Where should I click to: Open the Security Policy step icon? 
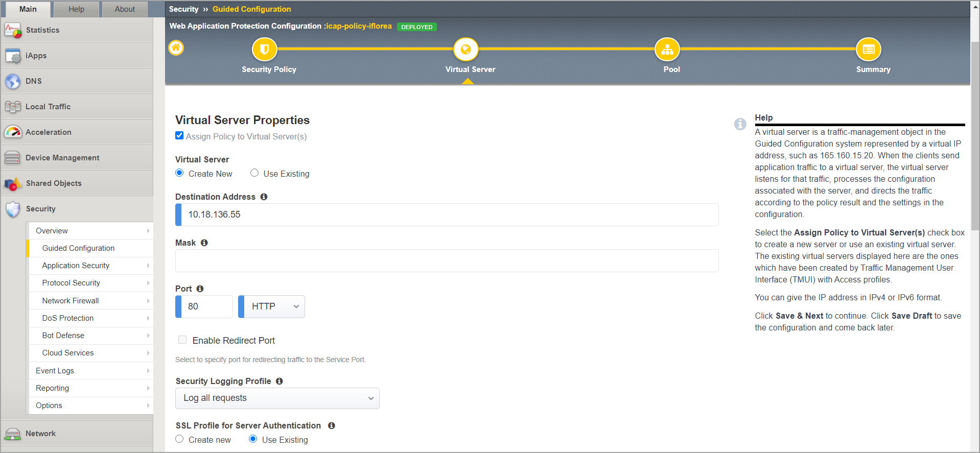point(264,50)
